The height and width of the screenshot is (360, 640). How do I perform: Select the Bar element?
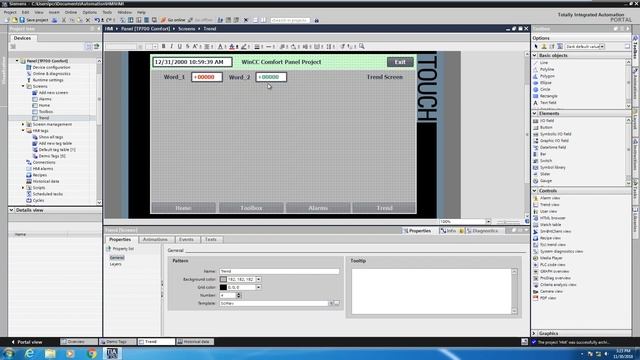[x=543, y=154]
